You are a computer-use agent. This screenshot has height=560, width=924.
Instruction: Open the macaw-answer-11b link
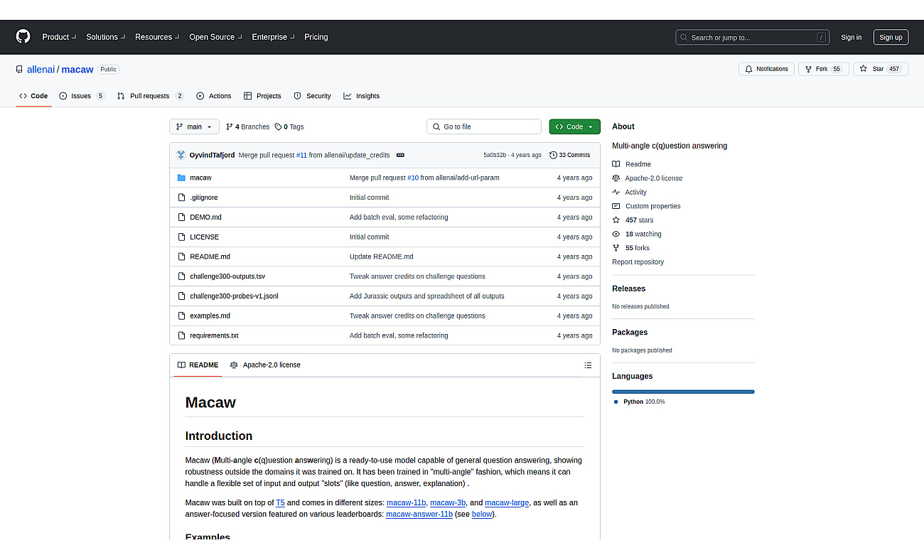pos(419,514)
